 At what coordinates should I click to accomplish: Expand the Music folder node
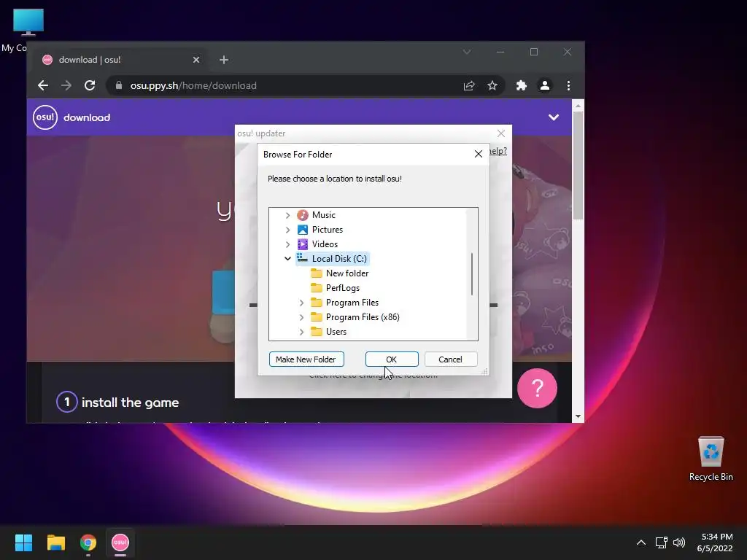click(287, 215)
